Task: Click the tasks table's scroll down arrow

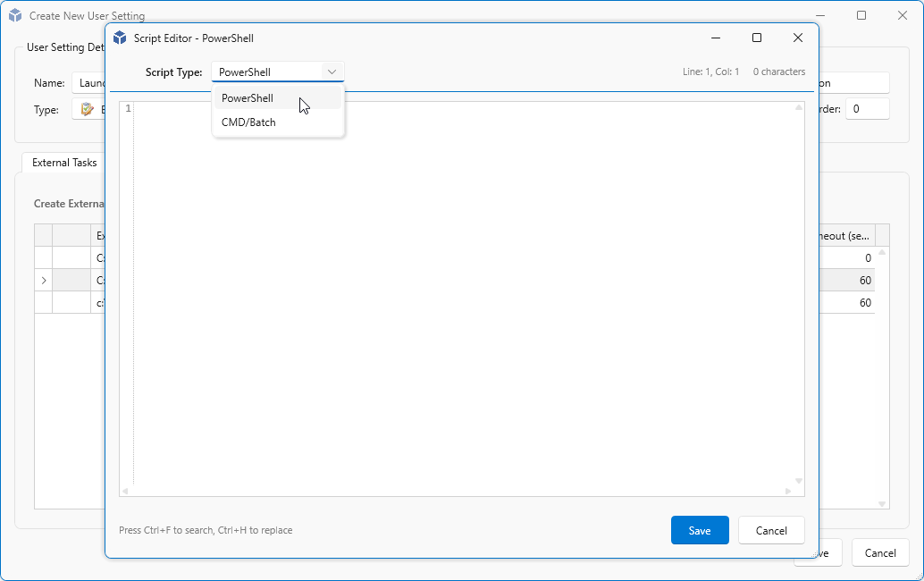Action: (x=882, y=504)
